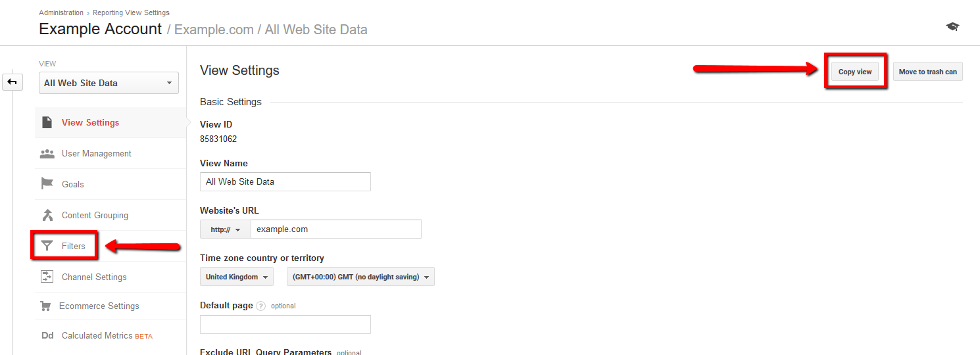Click All Web Site Data in the header path
980x355 pixels.
pyautogui.click(x=316, y=30)
